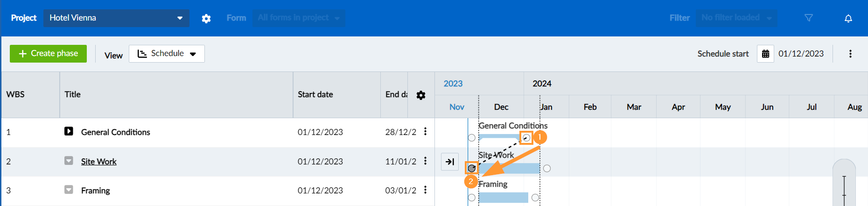The width and height of the screenshot is (868, 206).
Task: Open the schedule toolbar more options menu
Action: pyautogui.click(x=850, y=54)
